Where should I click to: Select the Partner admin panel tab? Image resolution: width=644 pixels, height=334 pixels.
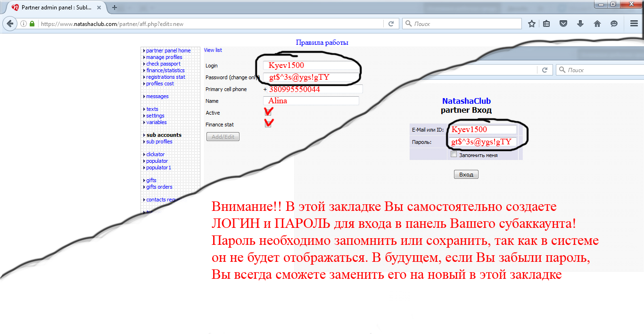57,8
